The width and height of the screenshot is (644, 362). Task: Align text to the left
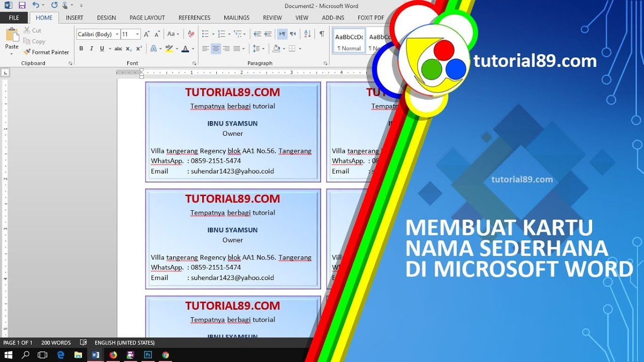(x=205, y=49)
